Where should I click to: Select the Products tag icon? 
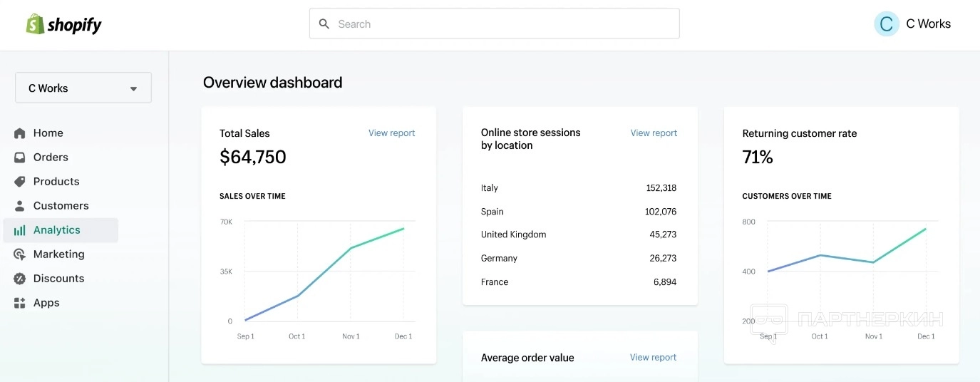click(x=20, y=182)
